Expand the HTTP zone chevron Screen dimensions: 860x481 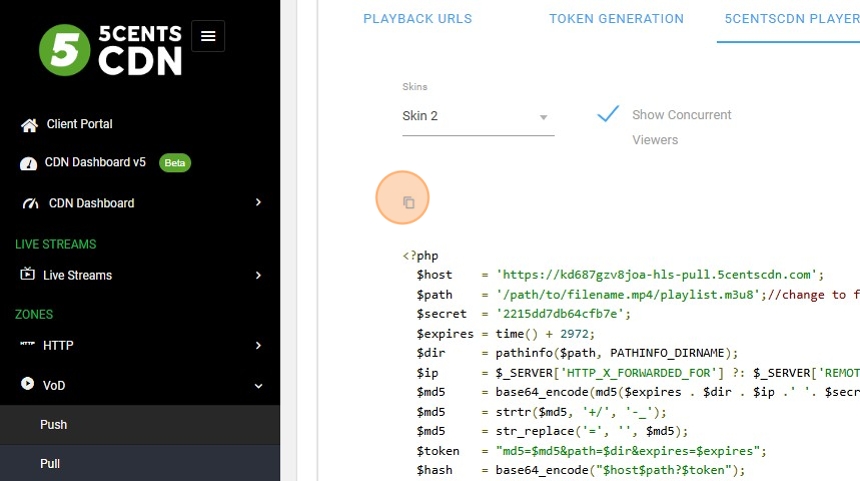click(258, 346)
